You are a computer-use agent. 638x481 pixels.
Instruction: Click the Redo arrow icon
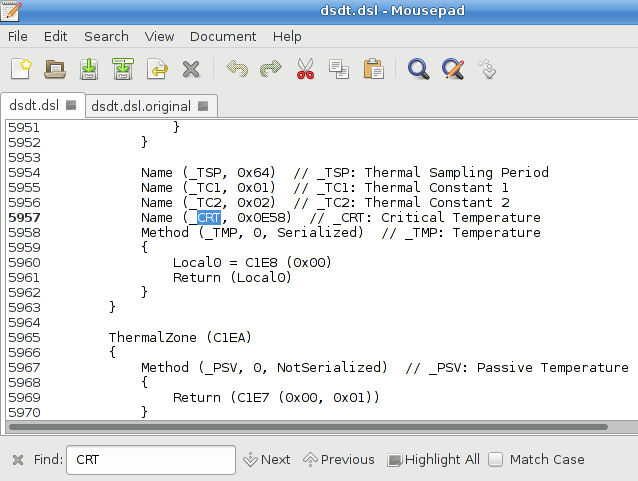tap(271, 68)
